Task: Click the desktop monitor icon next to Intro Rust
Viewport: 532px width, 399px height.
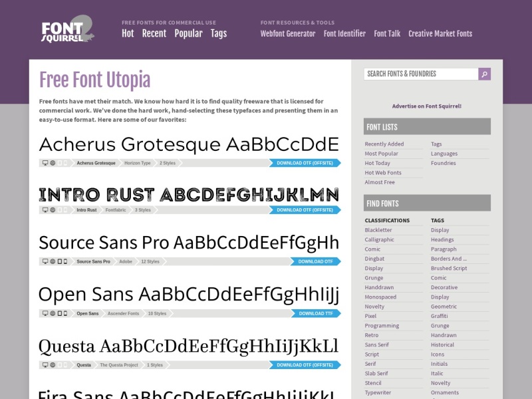Action: tap(45, 209)
